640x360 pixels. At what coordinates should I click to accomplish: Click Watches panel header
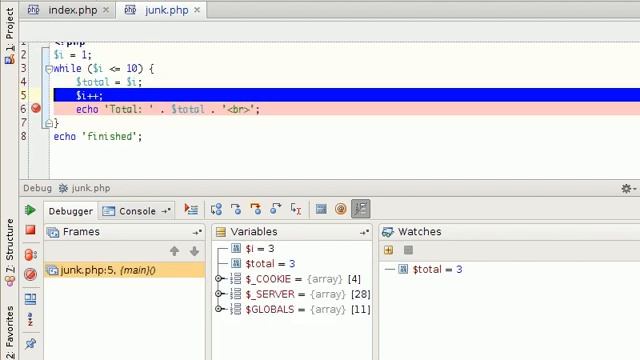[x=509, y=232]
